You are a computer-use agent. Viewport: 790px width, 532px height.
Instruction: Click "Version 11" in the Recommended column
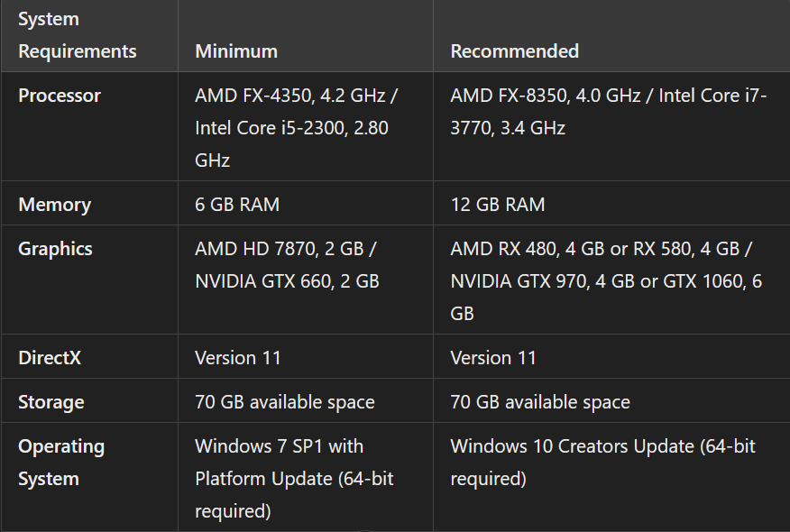pyautogui.click(x=493, y=358)
